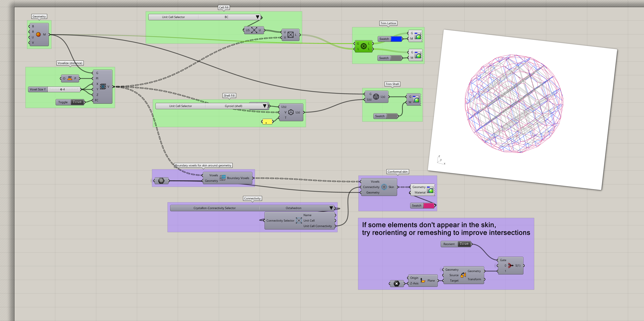Click the Voxelize component voxel grid icon
The image size is (644, 321).
pos(103,86)
